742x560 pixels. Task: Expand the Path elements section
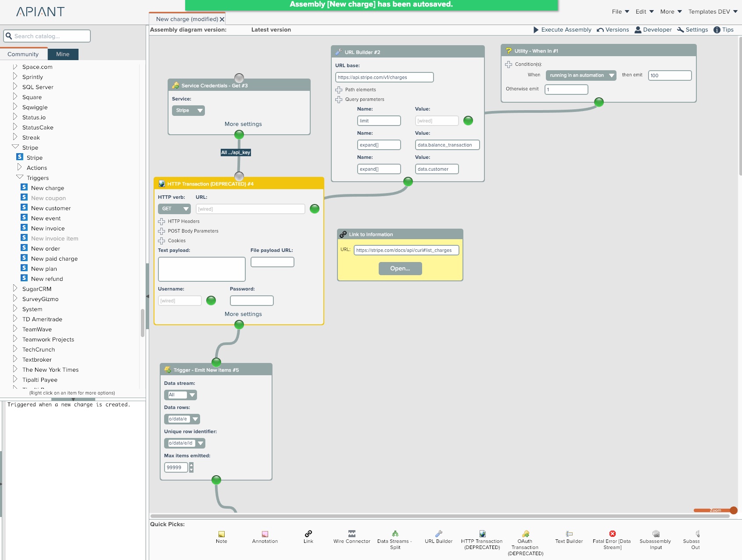339,90
